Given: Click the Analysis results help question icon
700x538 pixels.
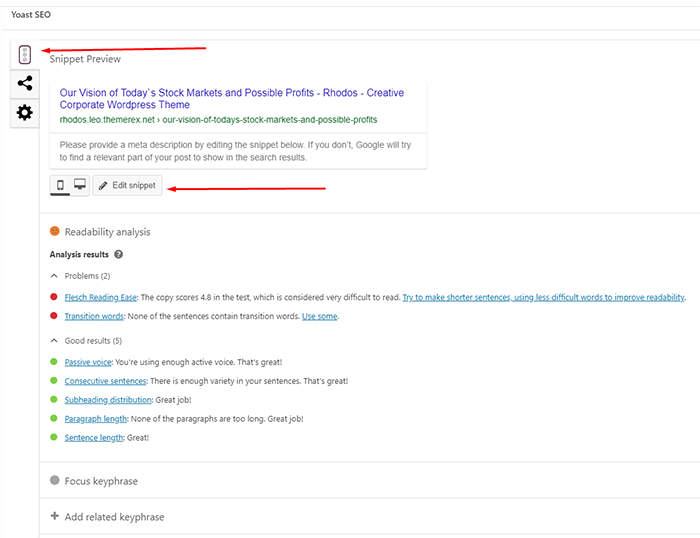Looking at the screenshot, I should click(x=118, y=254).
